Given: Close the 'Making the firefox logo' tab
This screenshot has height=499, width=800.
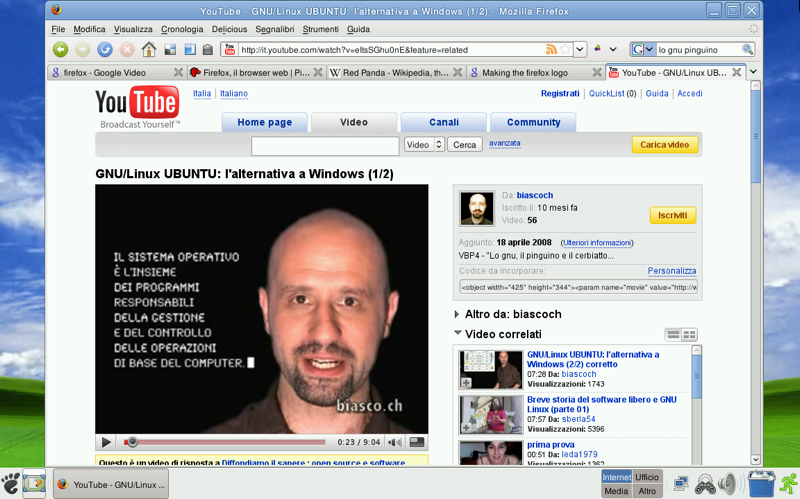Looking at the screenshot, I should (597, 72).
